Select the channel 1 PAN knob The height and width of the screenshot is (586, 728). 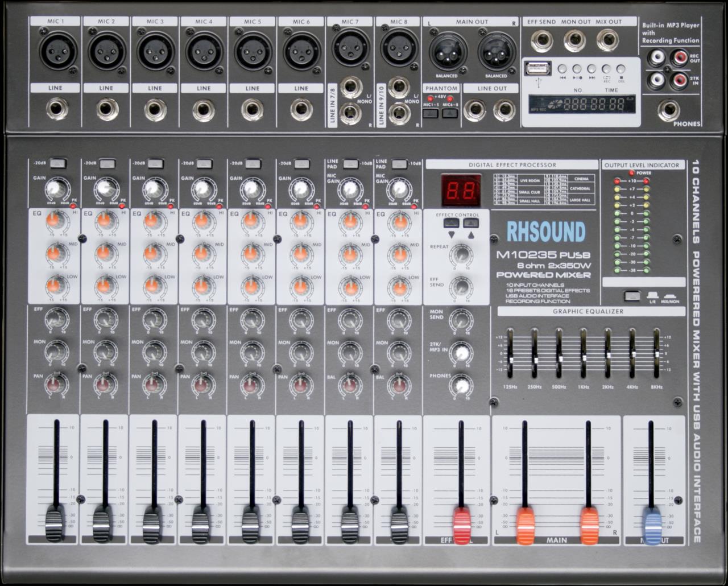[56, 385]
